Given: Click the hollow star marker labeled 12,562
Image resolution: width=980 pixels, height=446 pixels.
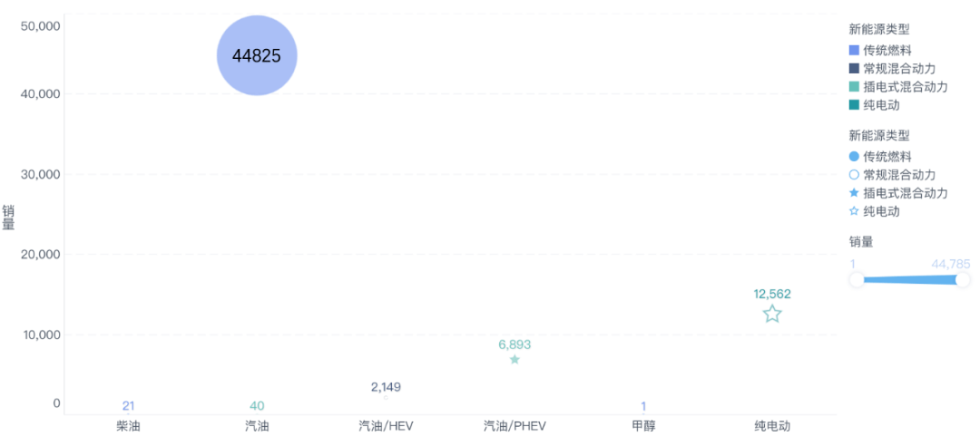Looking at the screenshot, I should click(772, 314).
